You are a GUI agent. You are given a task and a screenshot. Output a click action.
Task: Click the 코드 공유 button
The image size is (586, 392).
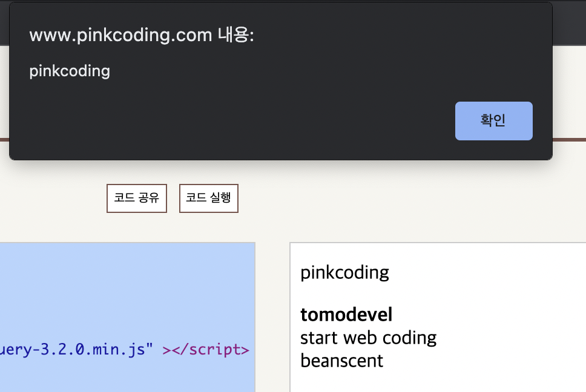(x=137, y=198)
